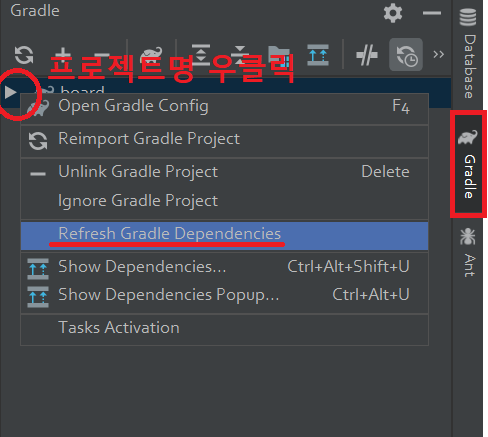Click the Execute Gradle Task elephant toolbar icon
This screenshot has height=437, width=488.
point(151,55)
